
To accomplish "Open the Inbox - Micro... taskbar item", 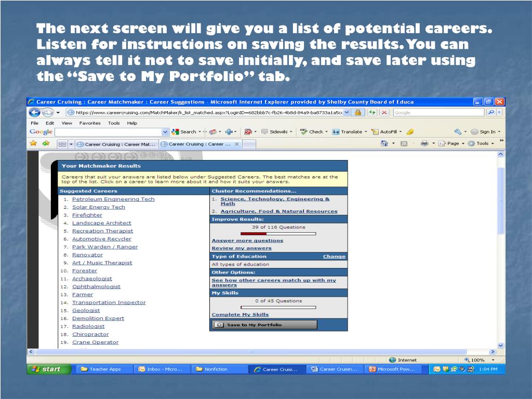I will click(x=162, y=369).
